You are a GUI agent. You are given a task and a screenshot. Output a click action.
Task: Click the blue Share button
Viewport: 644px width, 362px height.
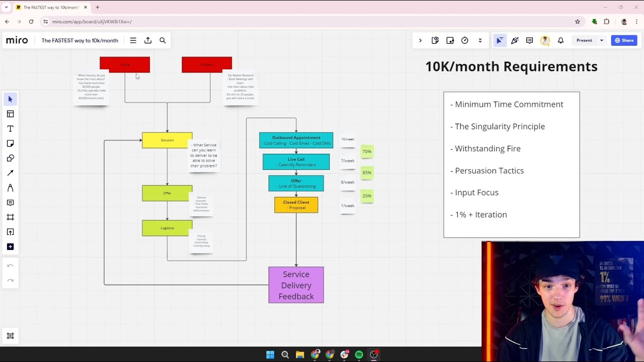click(624, 40)
